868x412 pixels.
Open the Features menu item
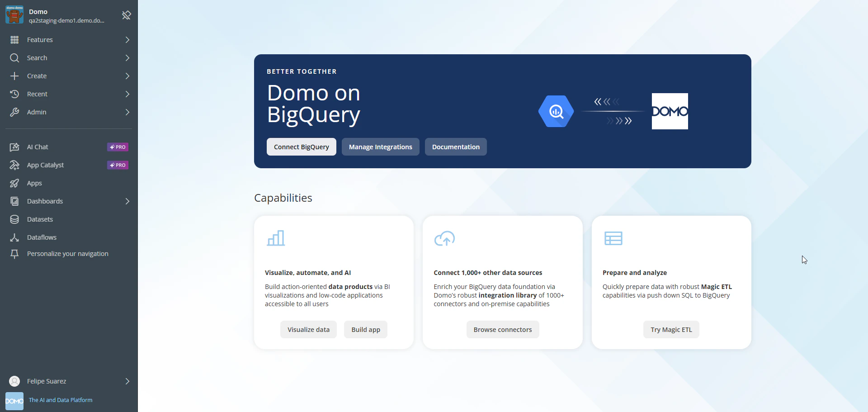coord(69,40)
